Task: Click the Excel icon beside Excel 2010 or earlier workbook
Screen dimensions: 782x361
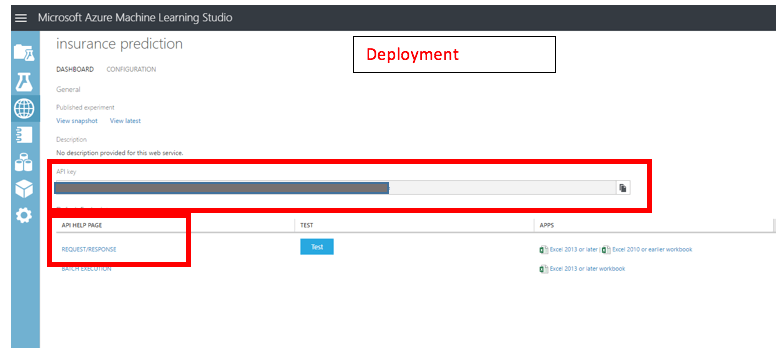Action: point(606,249)
